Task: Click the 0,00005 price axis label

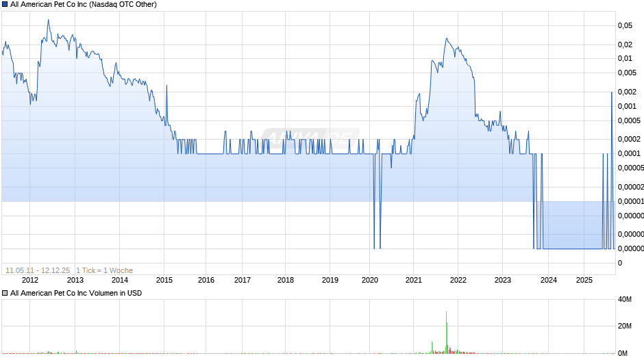Action: [x=631, y=168]
